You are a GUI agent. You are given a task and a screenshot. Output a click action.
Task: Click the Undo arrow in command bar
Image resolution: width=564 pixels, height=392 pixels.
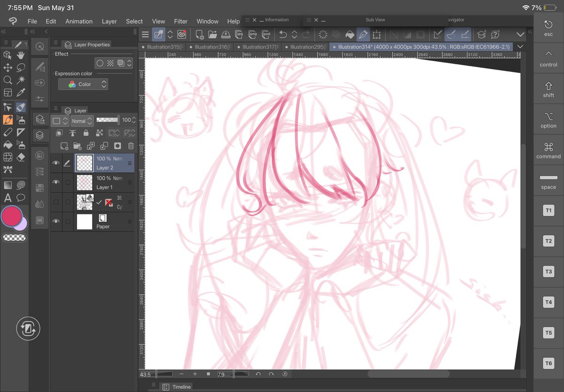point(282,34)
